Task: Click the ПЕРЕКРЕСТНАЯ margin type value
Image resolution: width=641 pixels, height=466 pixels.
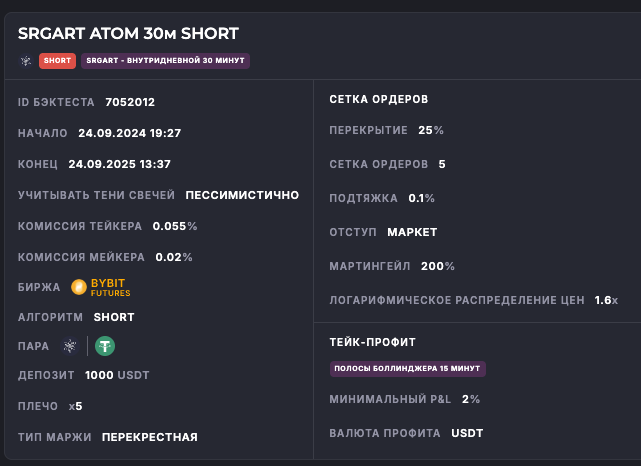Action: 150,437
